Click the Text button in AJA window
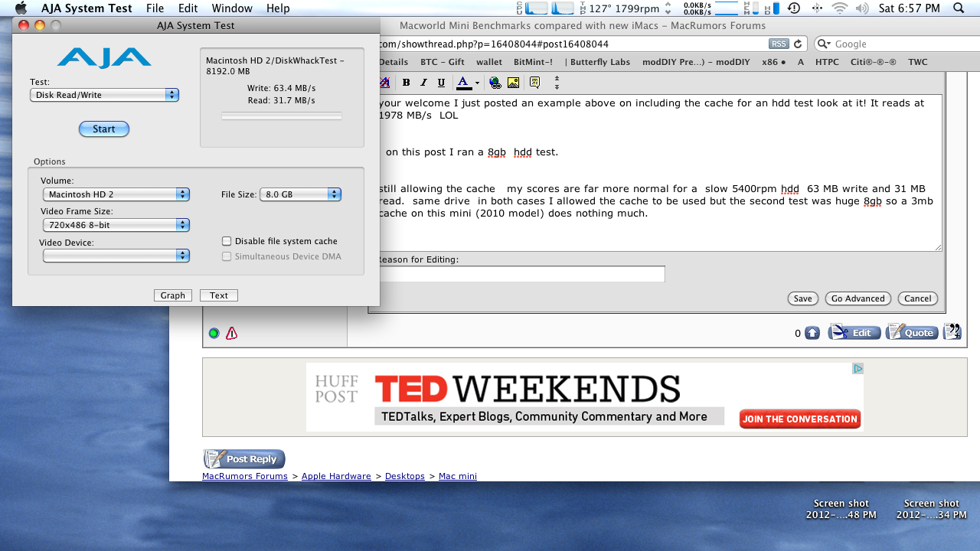Image resolution: width=980 pixels, height=551 pixels. click(219, 295)
